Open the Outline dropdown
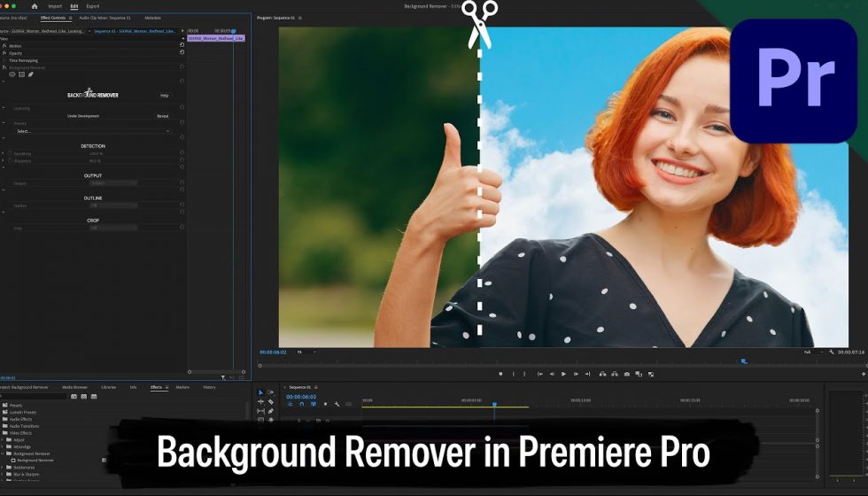This screenshot has width=868, height=496. (113, 205)
